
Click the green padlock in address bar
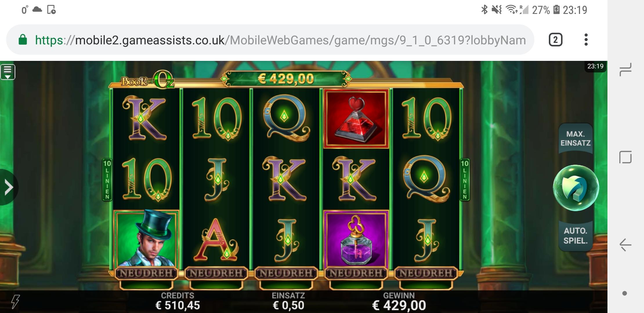[x=23, y=40]
